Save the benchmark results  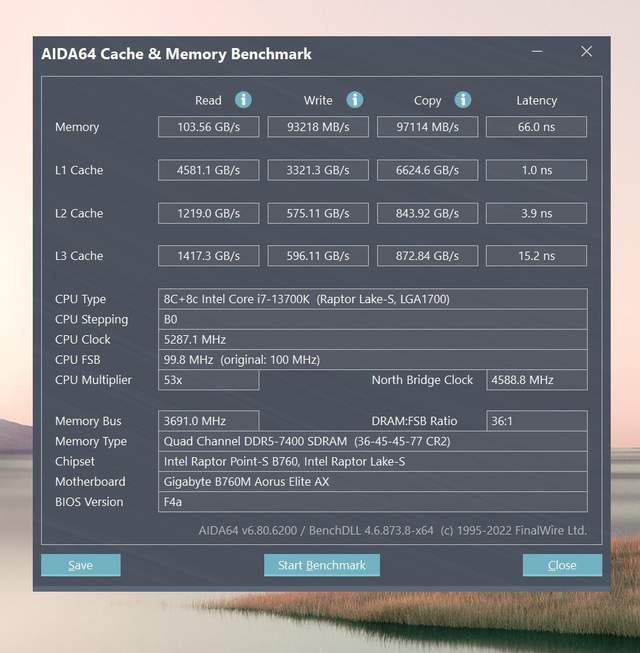[x=81, y=565]
